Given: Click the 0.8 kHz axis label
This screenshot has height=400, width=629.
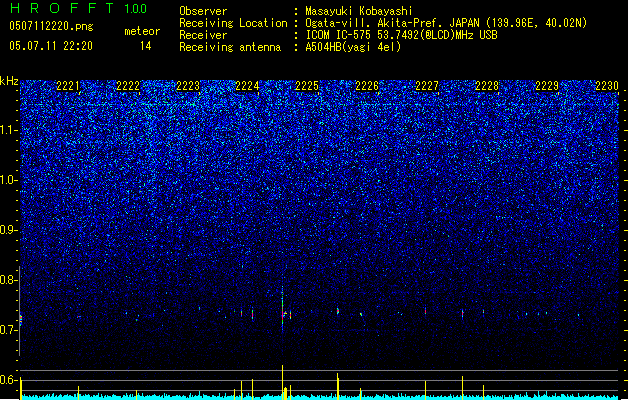Looking at the screenshot, I should (x=8, y=280).
